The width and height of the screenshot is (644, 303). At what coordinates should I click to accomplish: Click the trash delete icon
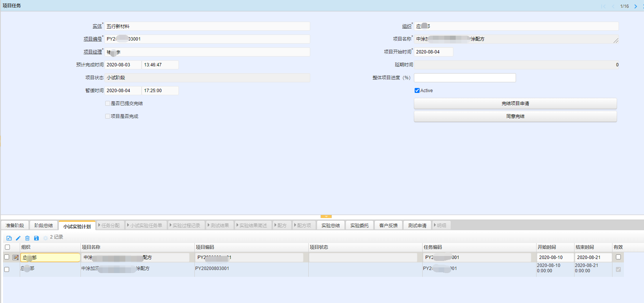27,238
